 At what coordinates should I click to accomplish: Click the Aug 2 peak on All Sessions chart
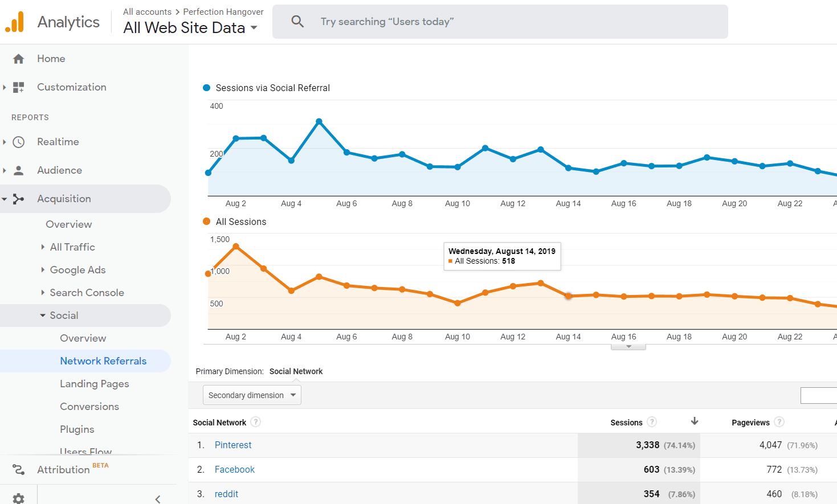tap(236, 247)
